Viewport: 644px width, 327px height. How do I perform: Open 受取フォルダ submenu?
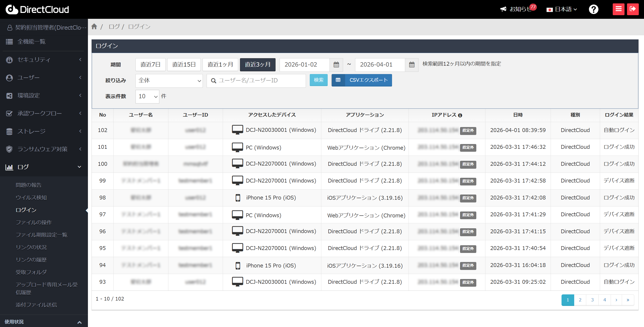31,272
